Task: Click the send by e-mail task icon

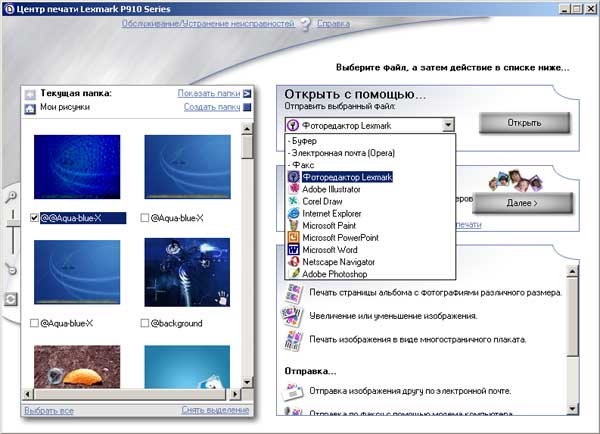Action: (x=293, y=391)
